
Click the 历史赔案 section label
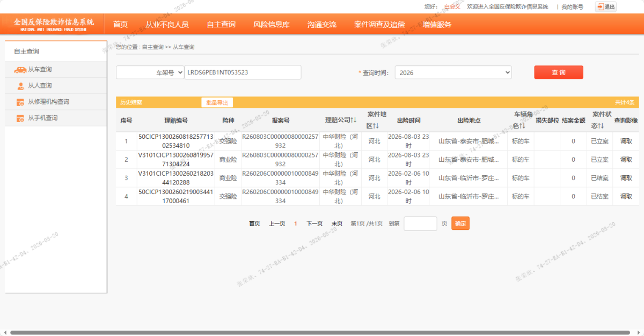pos(130,102)
